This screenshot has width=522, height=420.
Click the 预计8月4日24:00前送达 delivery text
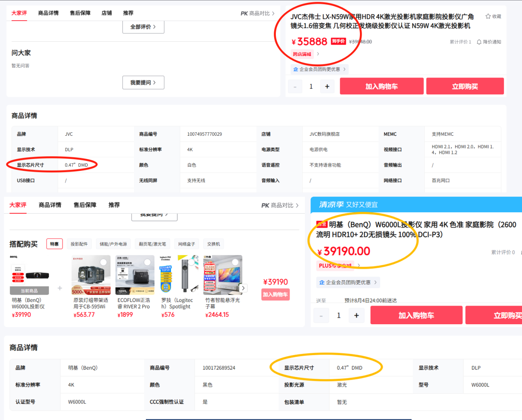(371, 300)
